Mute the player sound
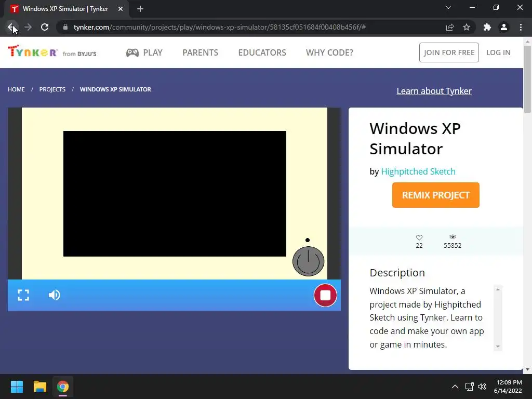This screenshot has width=532, height=399. click(x=54, y=295)
